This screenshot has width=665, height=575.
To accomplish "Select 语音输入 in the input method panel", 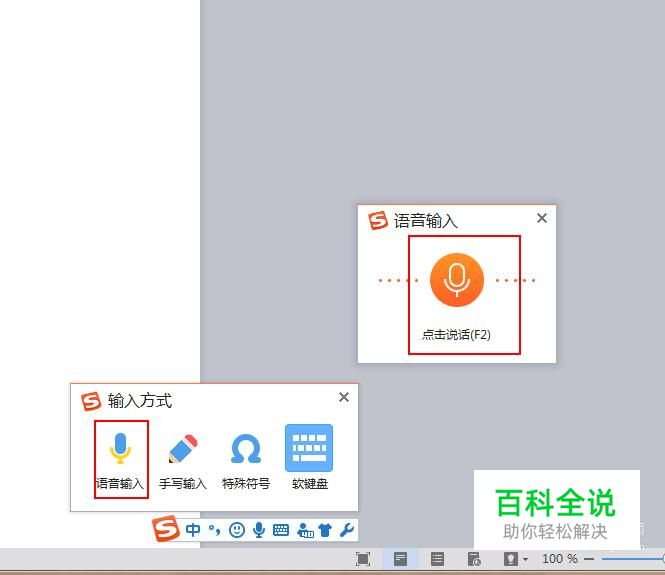I will pos(120,460).
